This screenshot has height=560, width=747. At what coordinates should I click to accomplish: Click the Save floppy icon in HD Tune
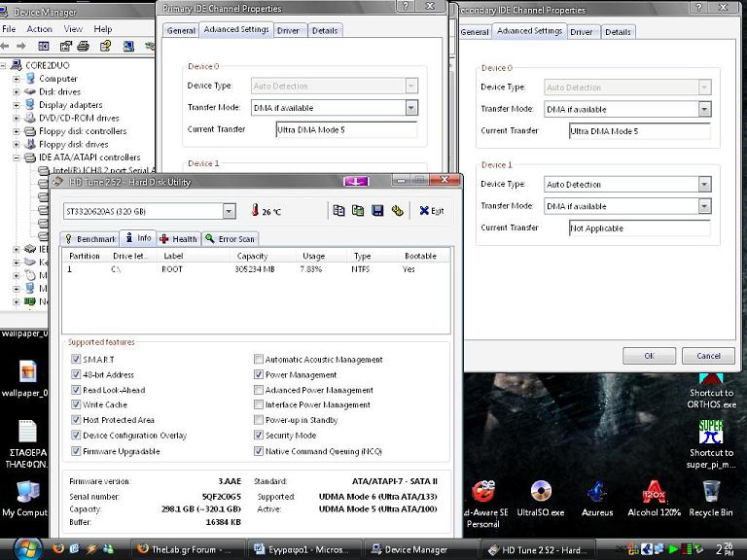click(x=377, y=210)
